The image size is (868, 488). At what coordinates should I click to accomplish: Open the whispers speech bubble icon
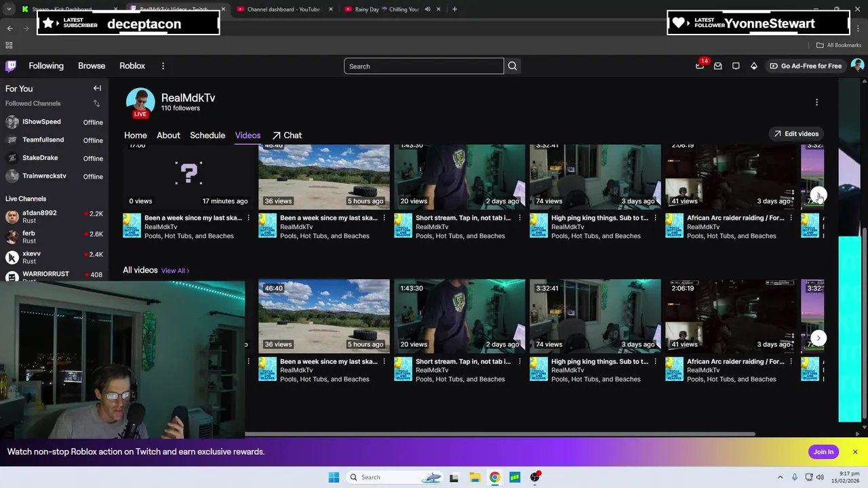click(736, 66)
